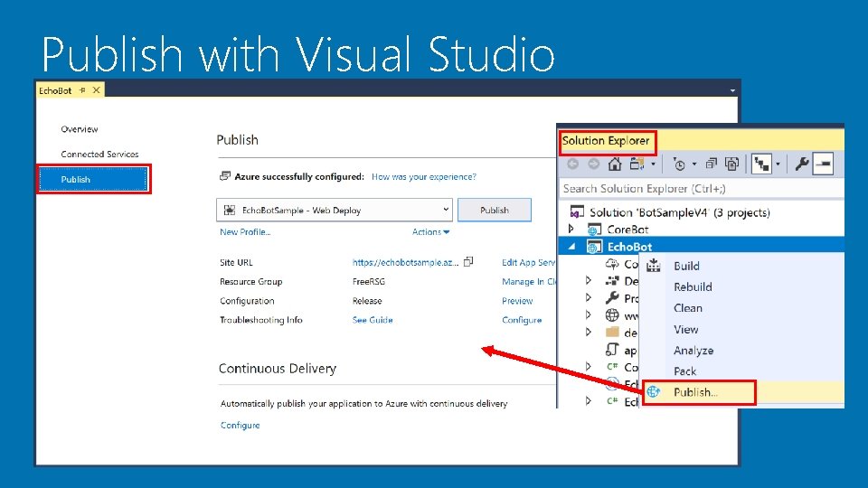Click the New Profile... link

pyautogui.click(x=245, y=232)
